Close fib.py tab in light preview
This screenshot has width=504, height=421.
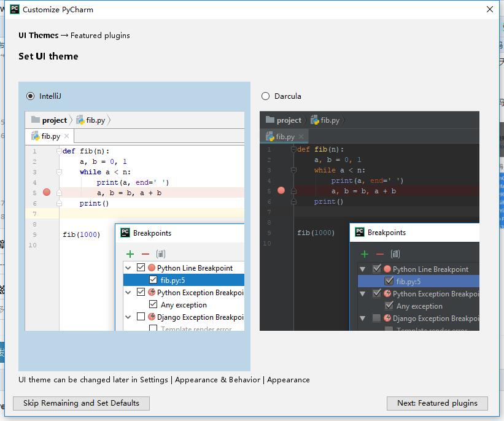[66, 136]
